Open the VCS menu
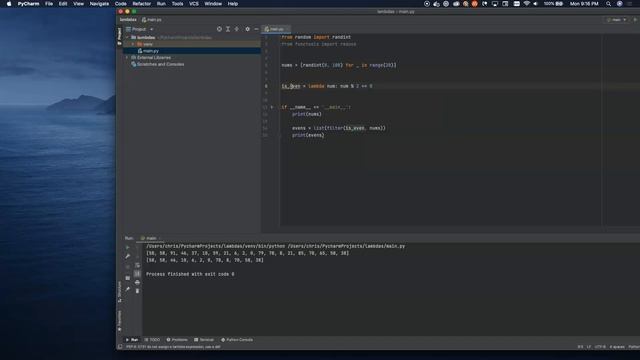This screenshot has width=640, height=360. point(194,4)
